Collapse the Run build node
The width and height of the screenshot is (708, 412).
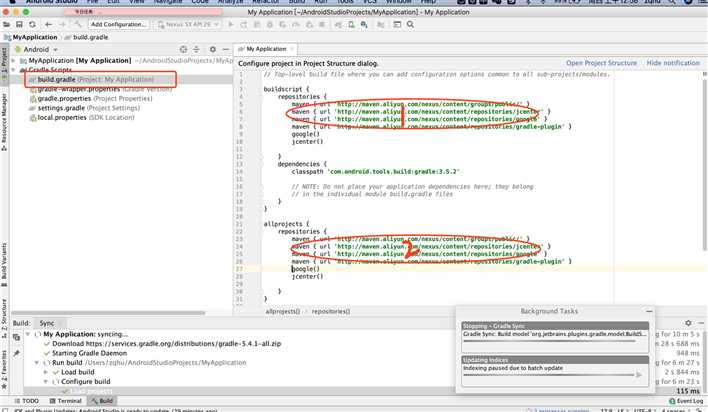click(37, 363)
